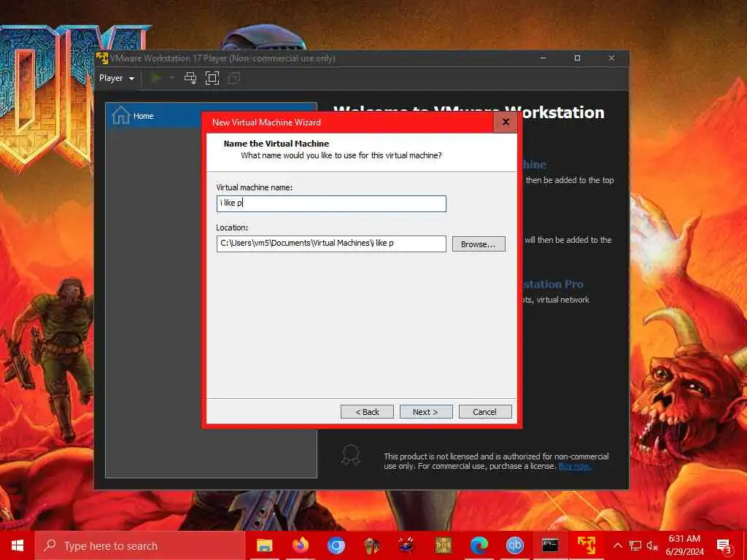Click the Home house icon in the library
This screenshot has height=560, width=747.
point(121,115)
